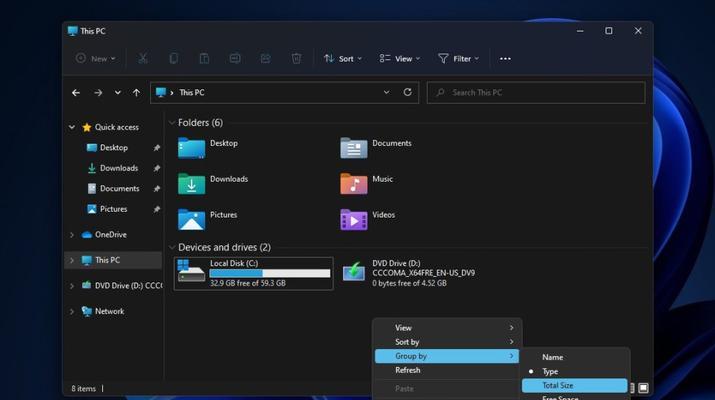
Task: Open the Sort dropdown menu
Action: pos(343,58)
